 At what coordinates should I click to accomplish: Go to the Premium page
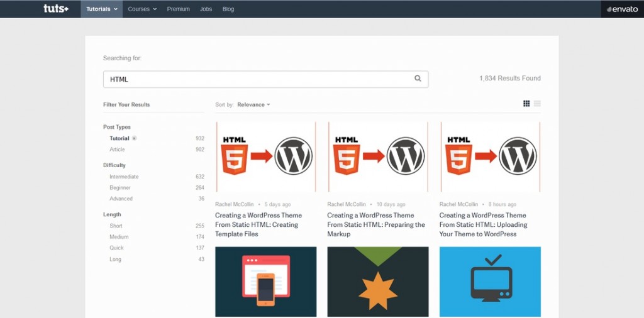(178, 9)
